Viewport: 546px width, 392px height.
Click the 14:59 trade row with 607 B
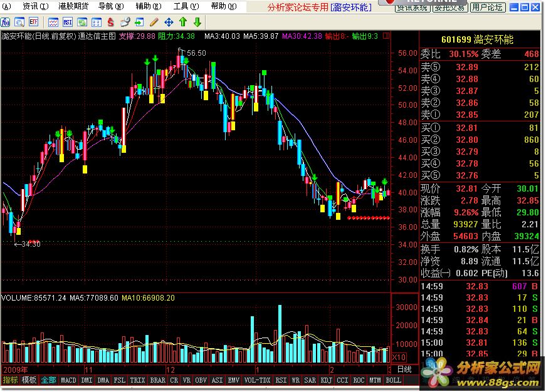point(480,286)
